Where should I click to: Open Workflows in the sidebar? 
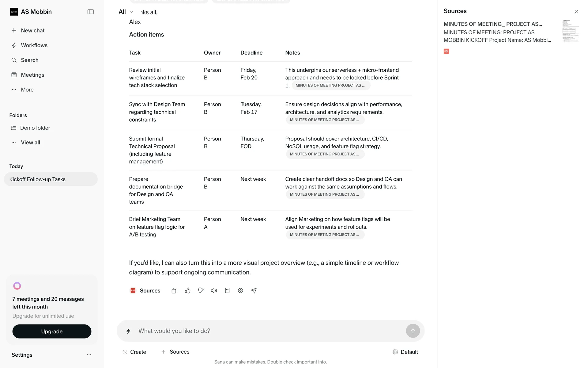click(x=34, y=45)
